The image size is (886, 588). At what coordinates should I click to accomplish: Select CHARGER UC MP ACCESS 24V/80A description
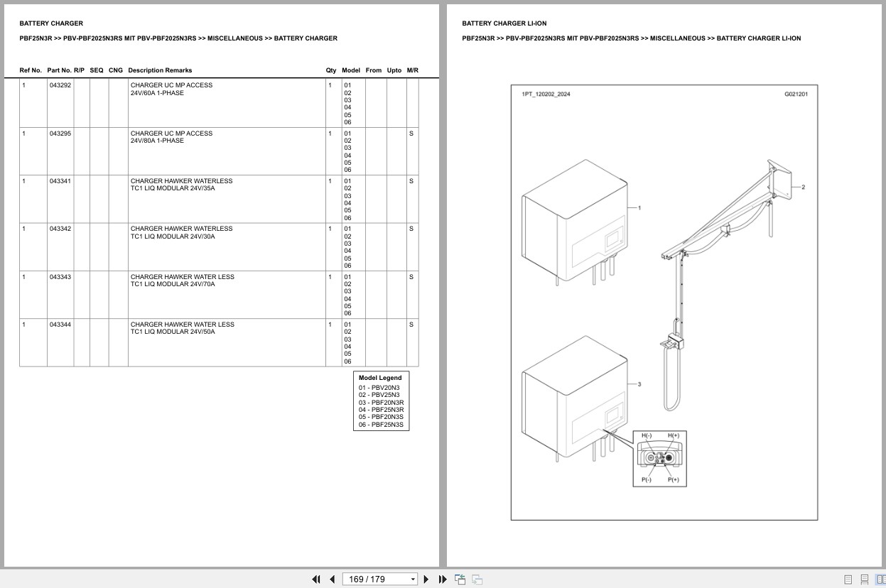point(171,137)
